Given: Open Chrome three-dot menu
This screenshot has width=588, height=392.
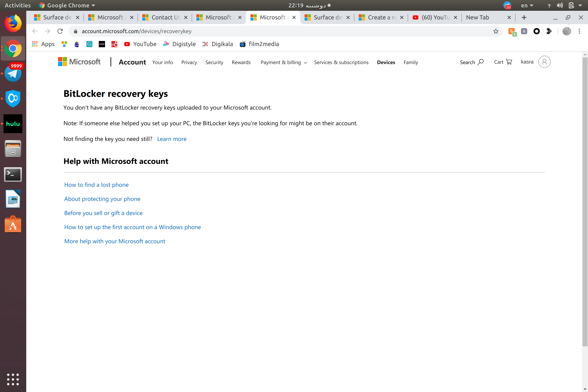Looking at the screenshot, I should click(579, 31).
